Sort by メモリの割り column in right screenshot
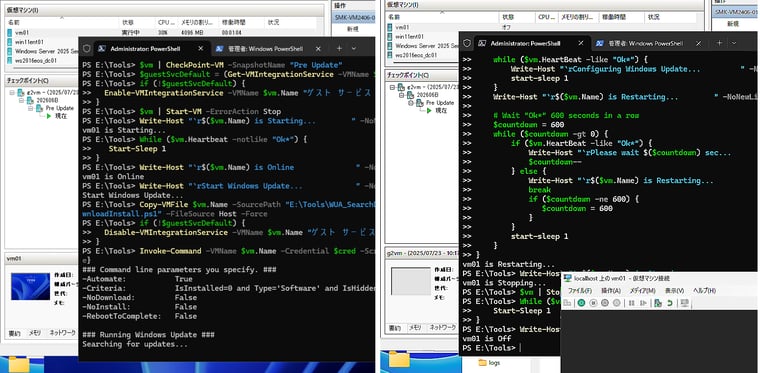This screenshot has height=373, width=760. tap(578, 17)
